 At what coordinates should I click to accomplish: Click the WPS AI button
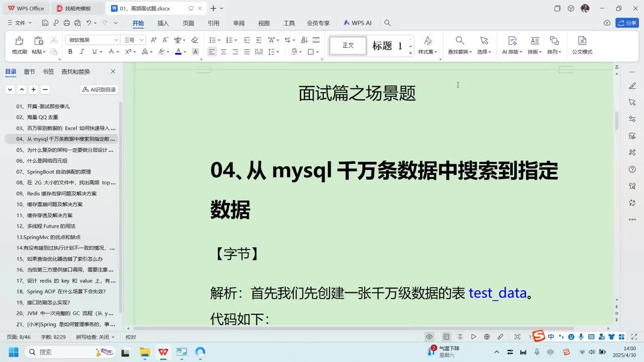tap(358, 23)
